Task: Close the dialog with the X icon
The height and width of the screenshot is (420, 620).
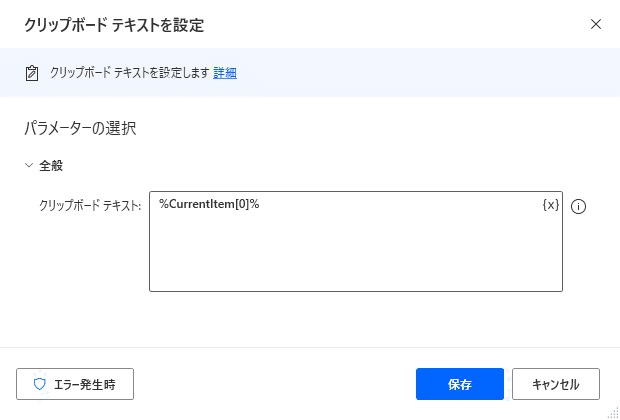Action: click(596, 24)
